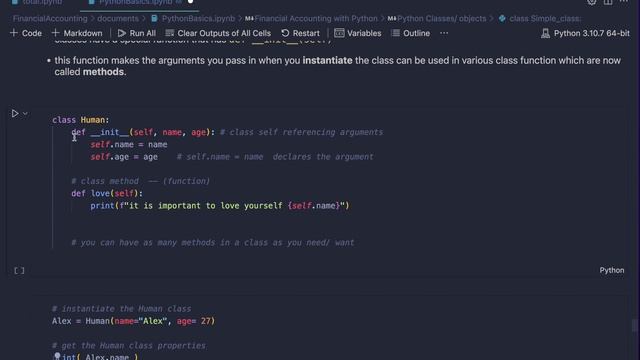Click the empty execution count brackets
640x360 pixels.
[19, 271]
